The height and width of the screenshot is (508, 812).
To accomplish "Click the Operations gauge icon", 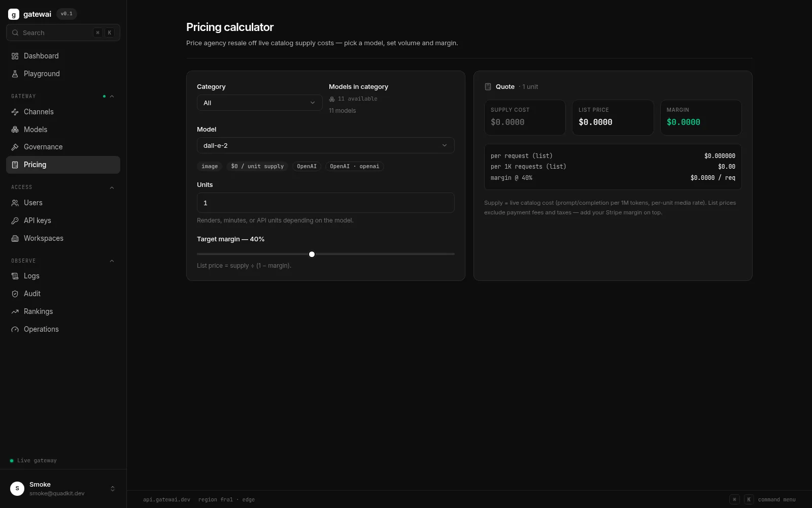I will tap(15, 329).
